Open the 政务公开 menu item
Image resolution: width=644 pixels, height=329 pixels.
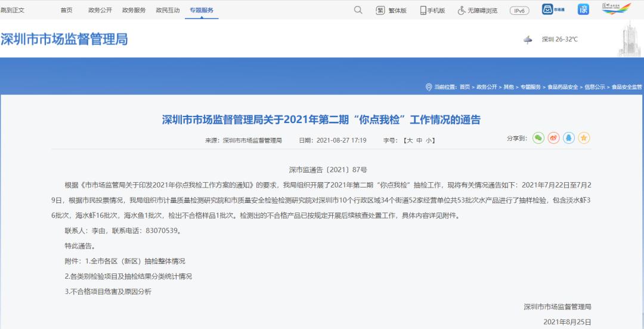tap(100, 10)
